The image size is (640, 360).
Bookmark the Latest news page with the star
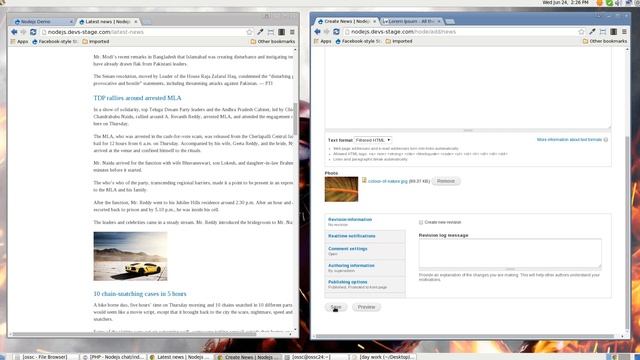tap(249, 32)
